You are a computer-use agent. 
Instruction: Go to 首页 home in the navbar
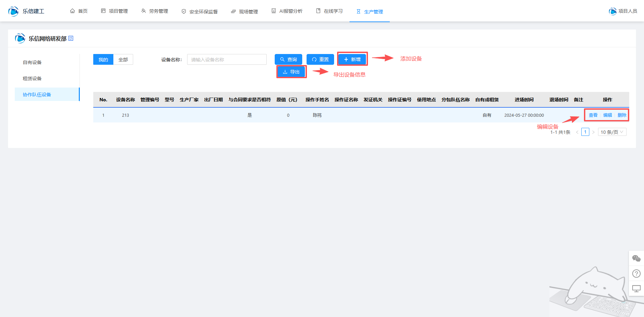79,11
